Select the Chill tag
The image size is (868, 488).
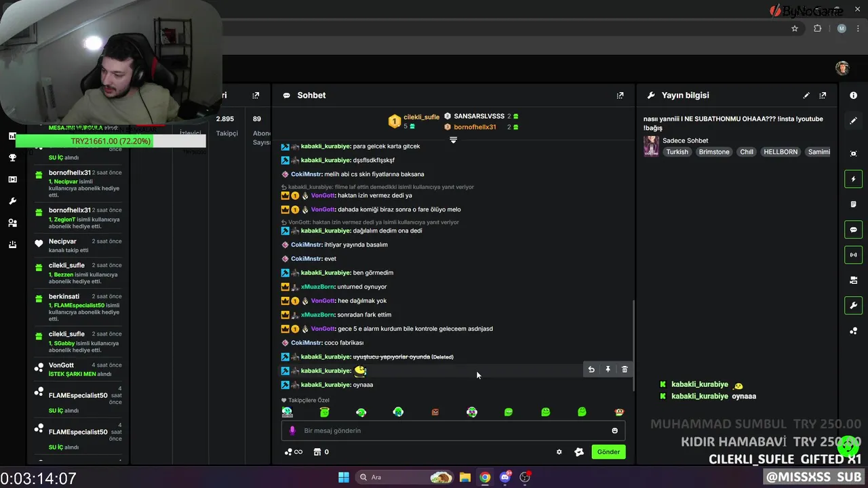click(x=747, y=152)
